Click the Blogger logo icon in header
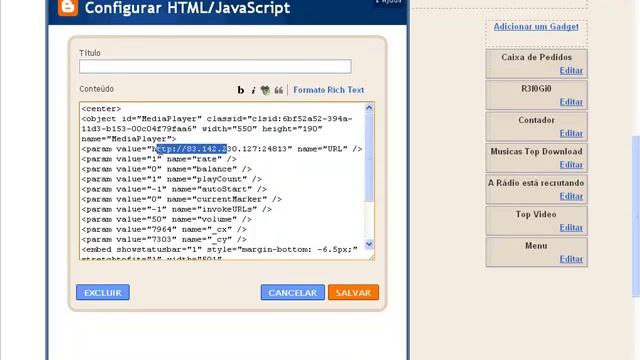 tap(68, 7)
